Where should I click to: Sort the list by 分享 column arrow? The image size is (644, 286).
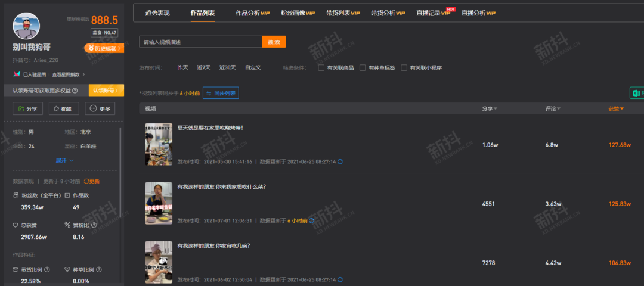pos(496,109)
